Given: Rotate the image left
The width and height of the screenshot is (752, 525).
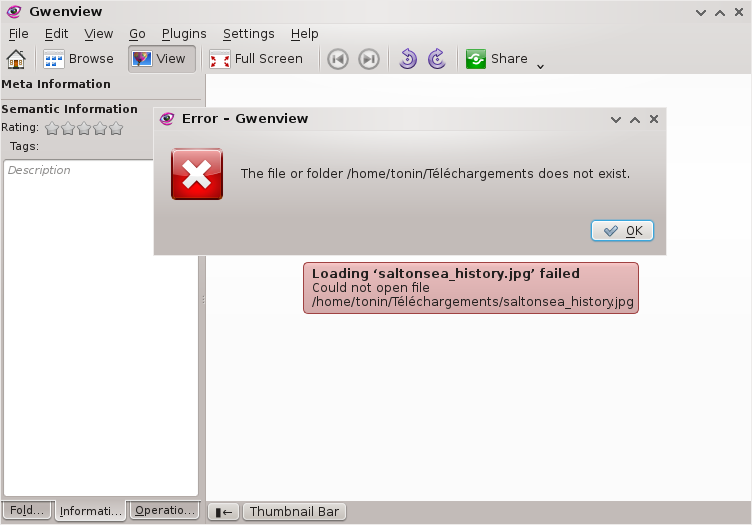Looking at the screenshot, I should pyautogui.click(x=408, y=59).
